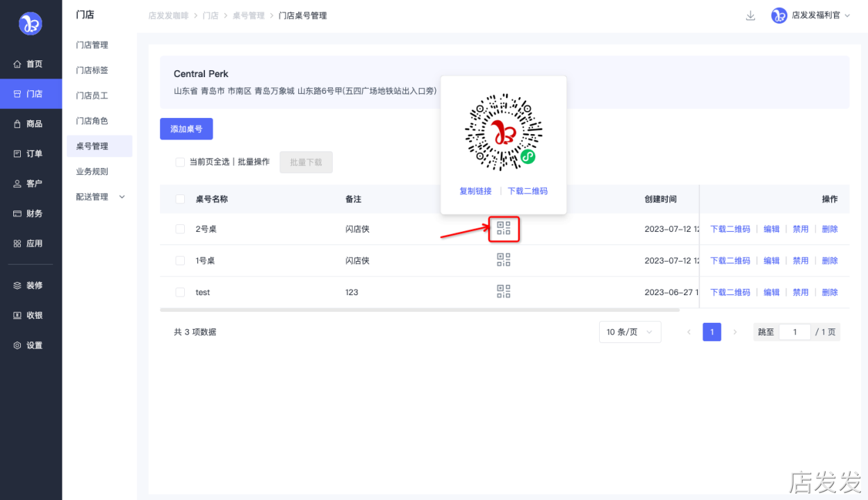The image size is (868, 500).
Task: Click 下载二维码 for the 2号桌 row
Action: (730, 228)
